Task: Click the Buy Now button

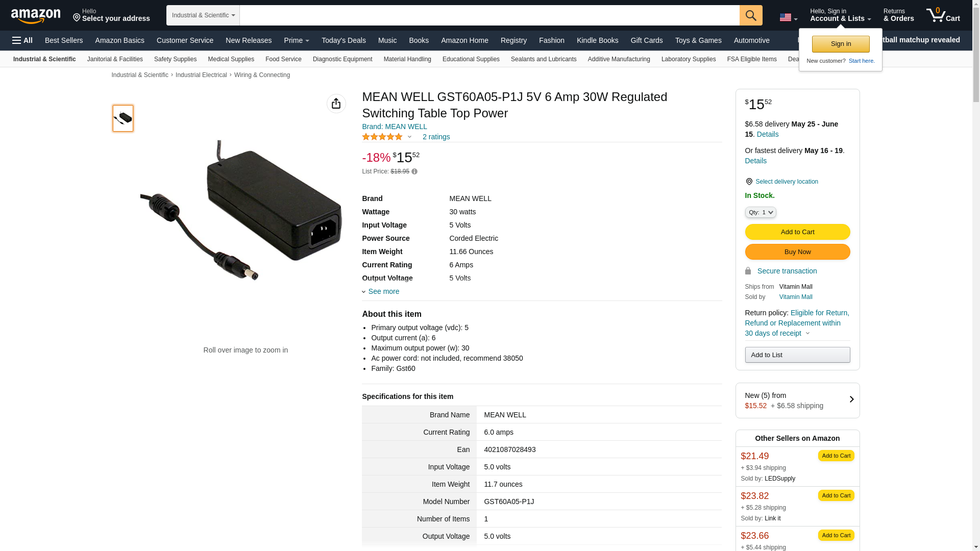Action: click(797, 252)
